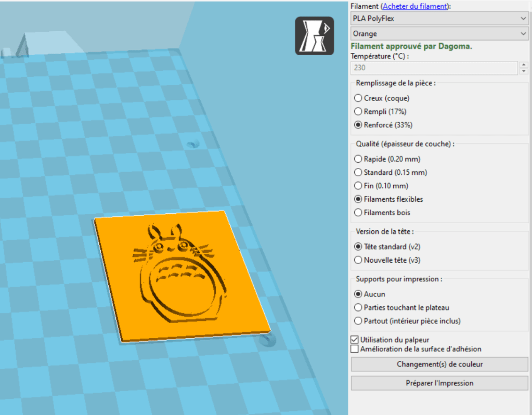The height and width of the screenshot is (415, 532).
Task: Click the view mode icon in the 3D viewport
Action: pos(315,36)
